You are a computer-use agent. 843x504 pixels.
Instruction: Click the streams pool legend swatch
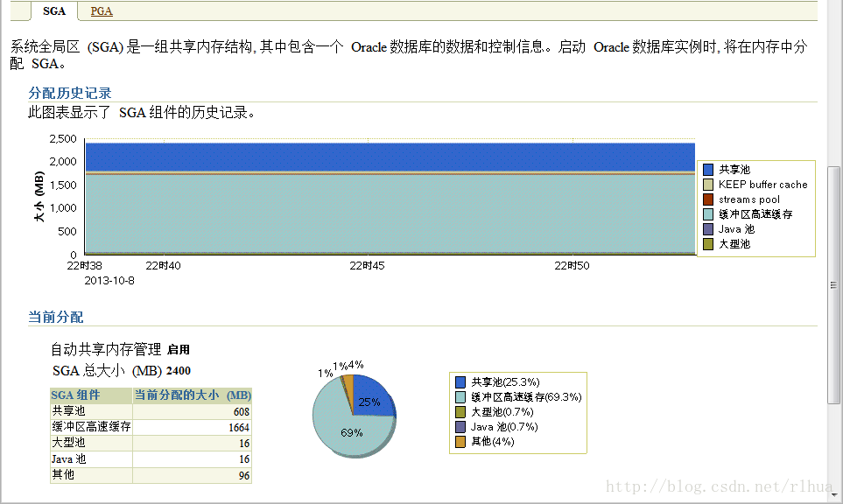point(708,199)
